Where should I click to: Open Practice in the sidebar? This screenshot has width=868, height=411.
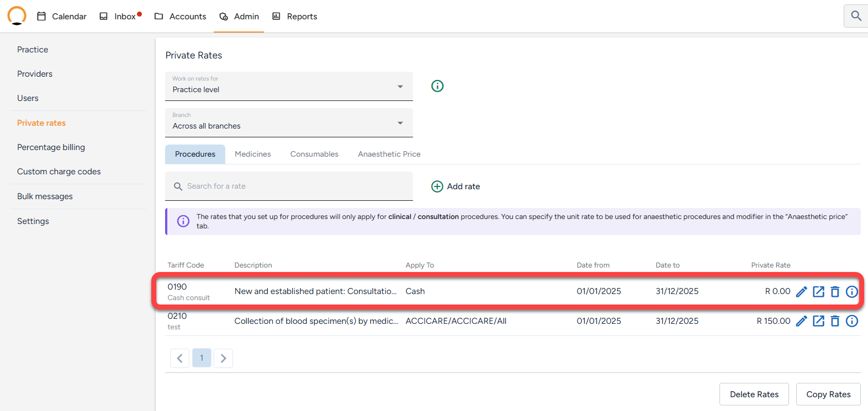click(x=33, y=50)
